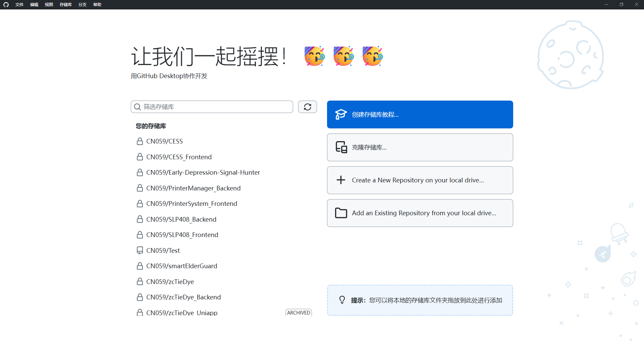Click the lightbulb tip icon
The image size is (644, 346).
(x=342, y=300)
